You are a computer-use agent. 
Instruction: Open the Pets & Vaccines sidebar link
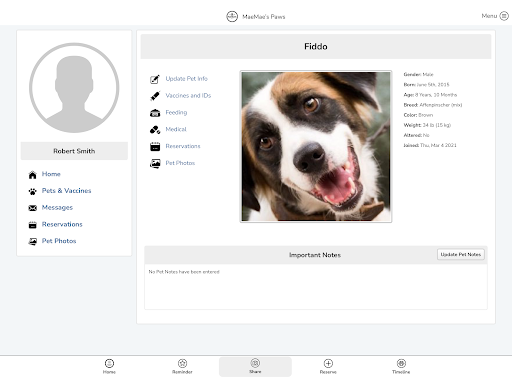[66, 191]
